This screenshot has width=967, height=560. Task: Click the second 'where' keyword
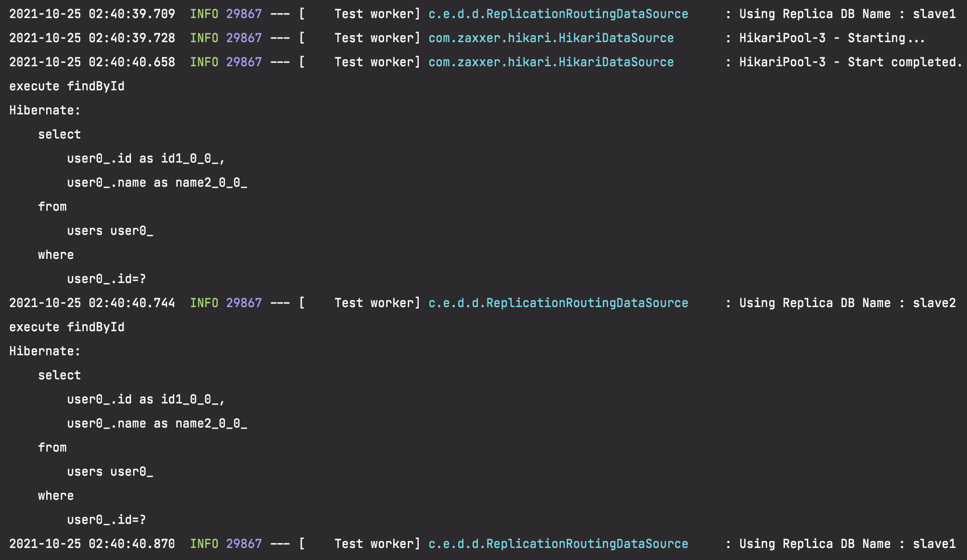point(56,496)
